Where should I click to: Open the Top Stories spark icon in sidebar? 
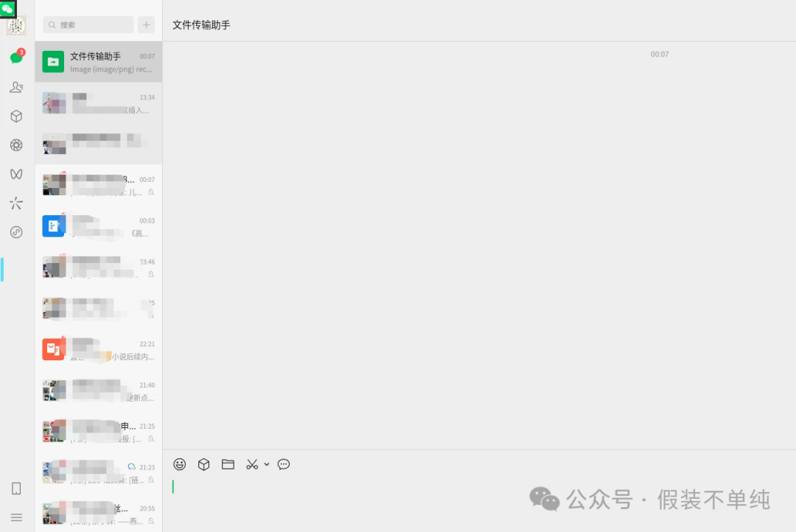tap(16, 203)
